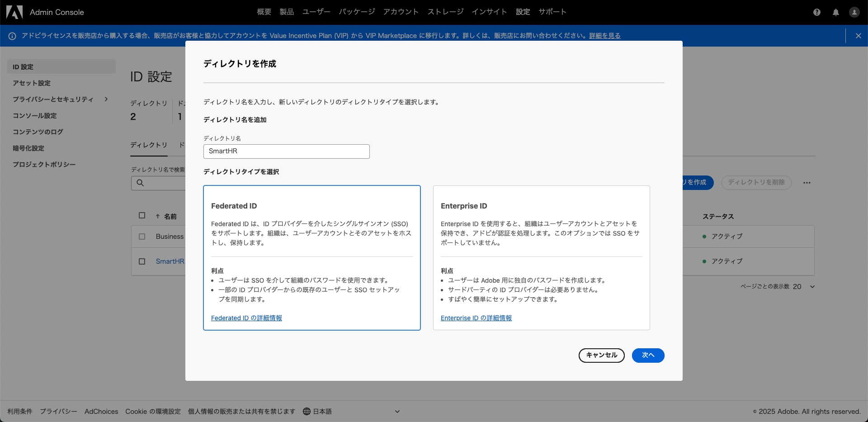Click the AdChoices footer link
This screenshot has height=422, width=868.
tap(101, 411)
